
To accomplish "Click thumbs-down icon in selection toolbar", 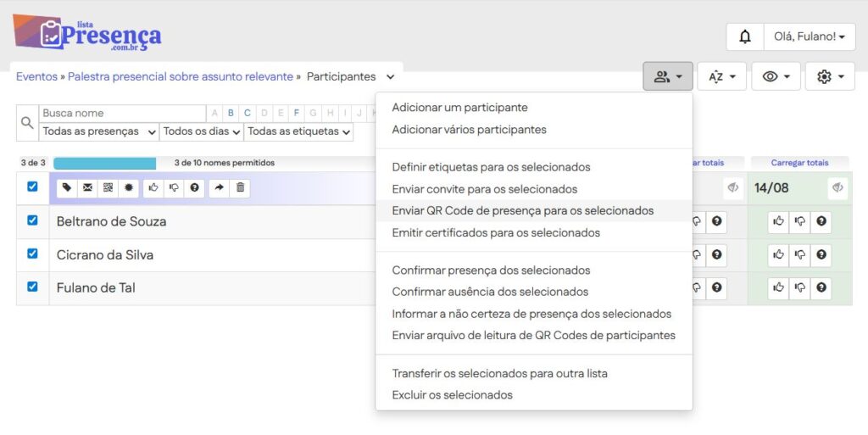I will [x=174, y=187].
